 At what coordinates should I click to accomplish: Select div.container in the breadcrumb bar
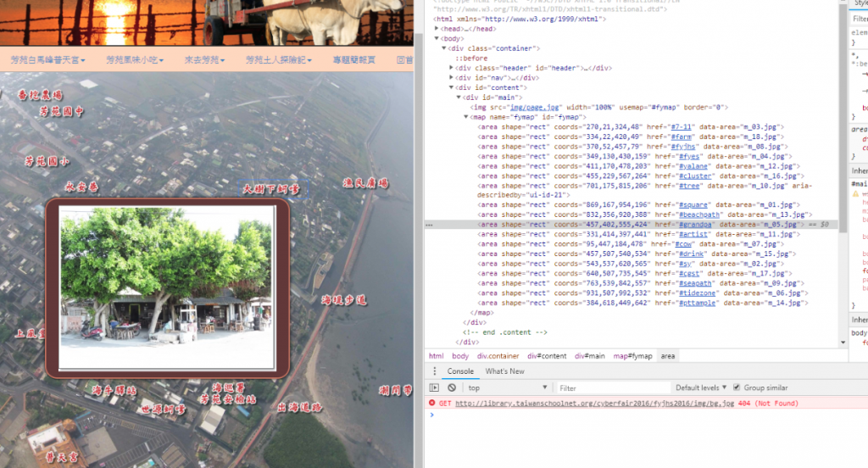(498, 356)
